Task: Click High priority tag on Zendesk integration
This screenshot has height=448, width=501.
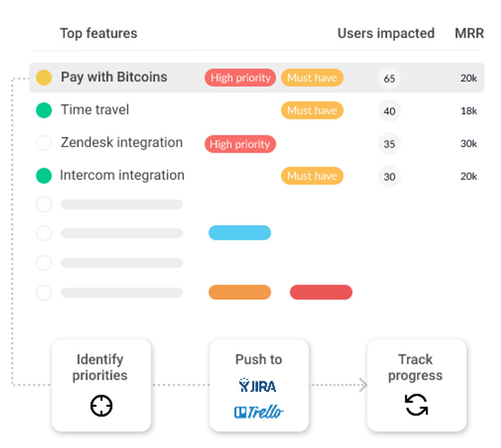Action: tap(240, 144)
